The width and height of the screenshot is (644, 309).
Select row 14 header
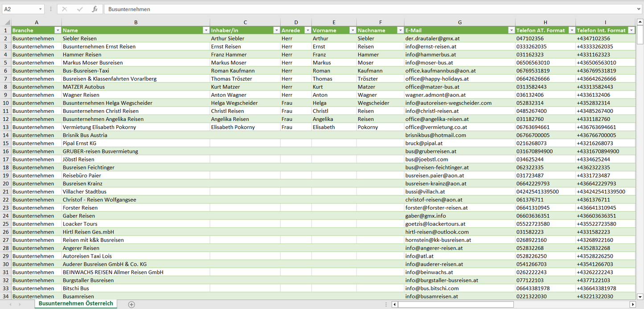pos(5,135)
